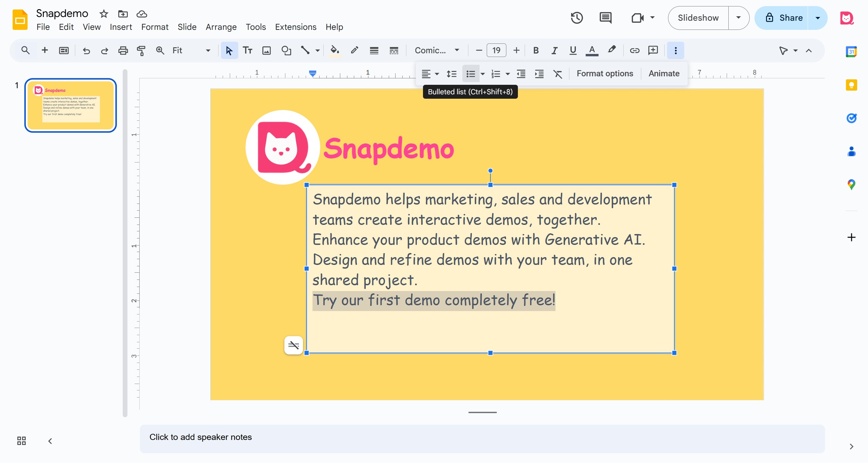Open the Slideshow options dropdown arrow
This screenshot has width=868, height=463.
[739, 18]
